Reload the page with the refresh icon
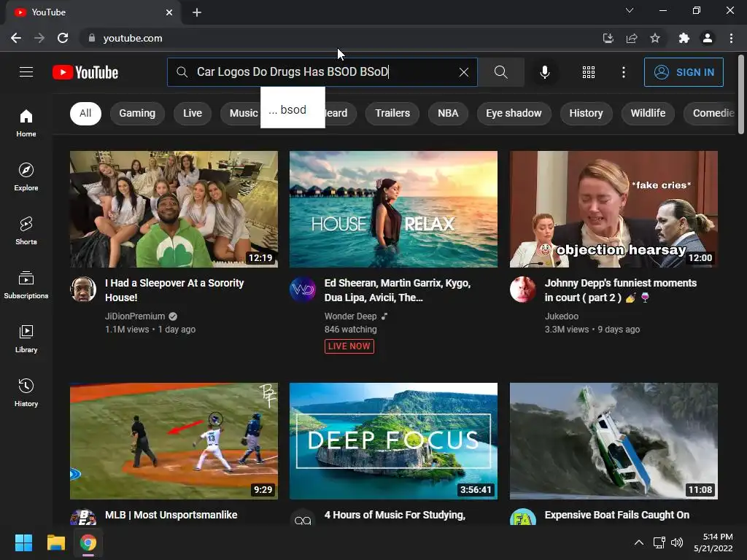The image size is (747, 560). (x=63, y=38)
